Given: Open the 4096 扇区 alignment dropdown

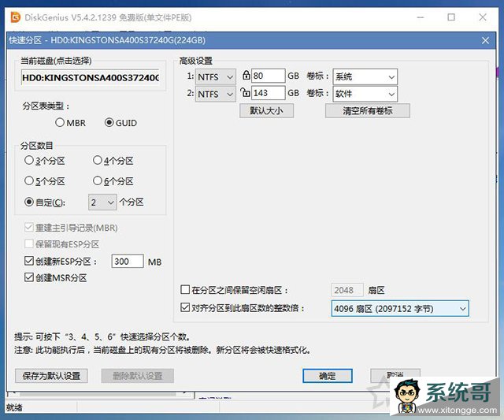Looking at the screenshot, I should pos(400,309).
